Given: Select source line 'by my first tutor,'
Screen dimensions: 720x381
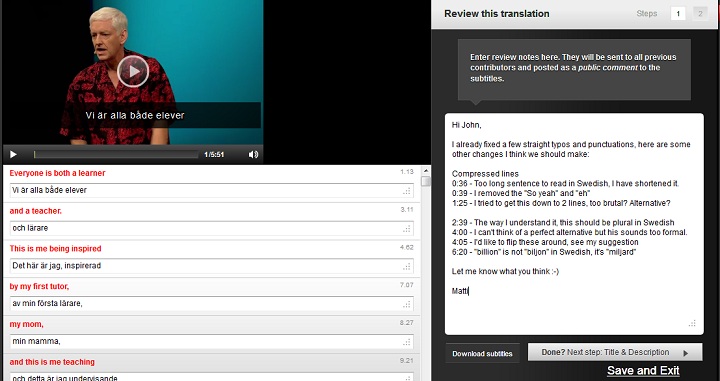Looking at the screenshot, I should tap(39, 286).
